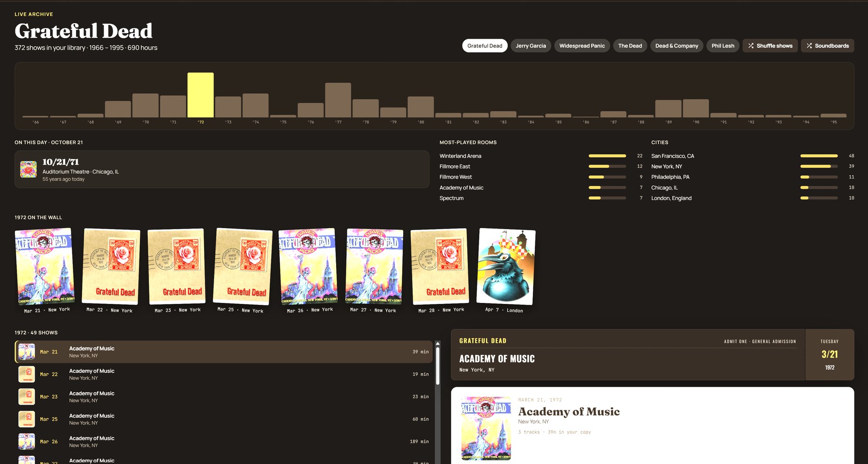Screen dimensions: 868x464
Task: Select the '90 bar in the year chart
Action: pyautogui.click(x=696, y=108)
